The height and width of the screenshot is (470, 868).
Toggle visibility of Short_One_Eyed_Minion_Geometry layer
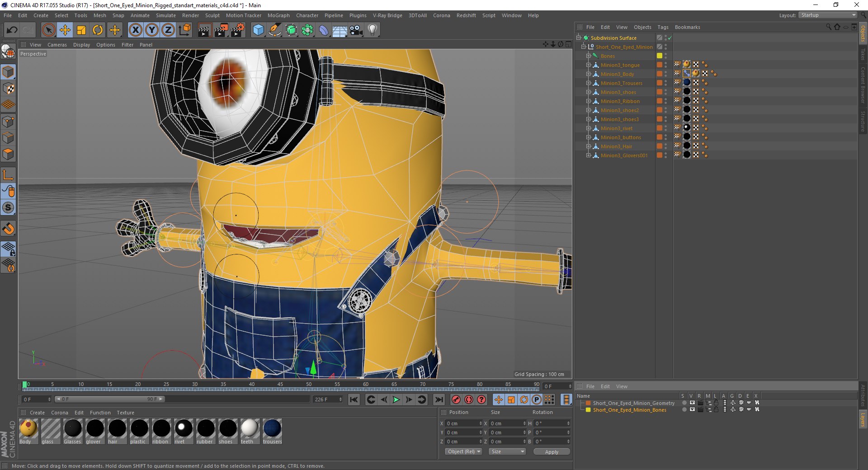click(692, 403)
